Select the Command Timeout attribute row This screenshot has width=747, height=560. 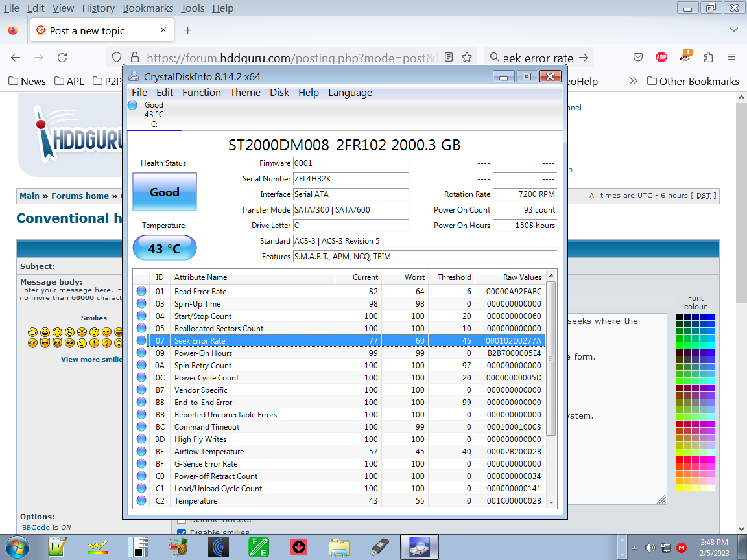[338, 426]
